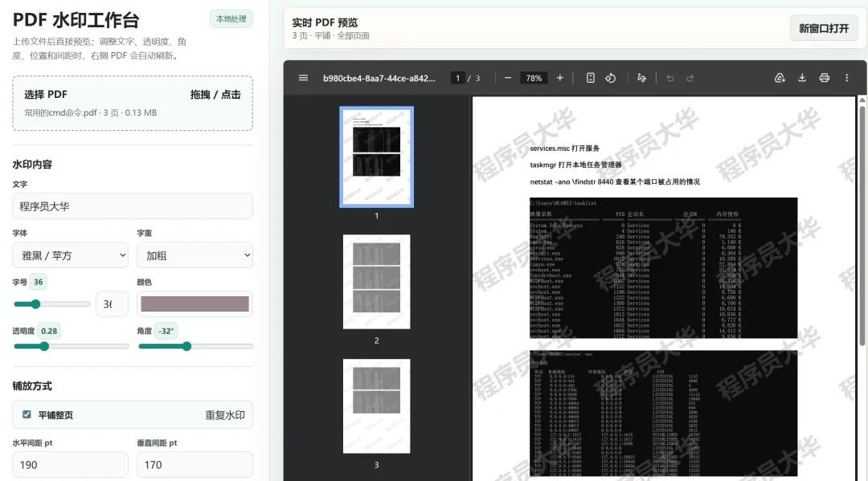Click the 常用的cmd命令.pdf file info text
This screenshot has height=481, width=868.
pyautogui.click(x=90, y=112)
